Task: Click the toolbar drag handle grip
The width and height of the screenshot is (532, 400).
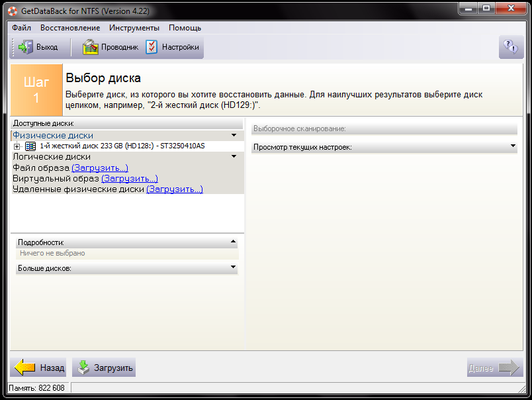Action: (13, 47)
